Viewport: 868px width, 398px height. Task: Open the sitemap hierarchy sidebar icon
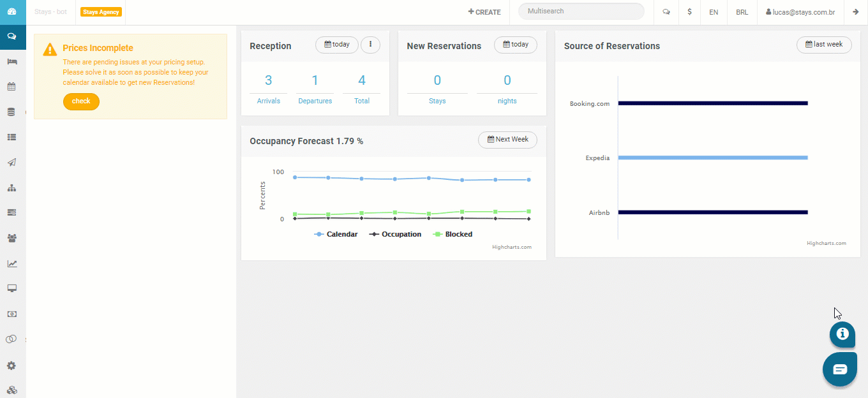click(11, 188)
